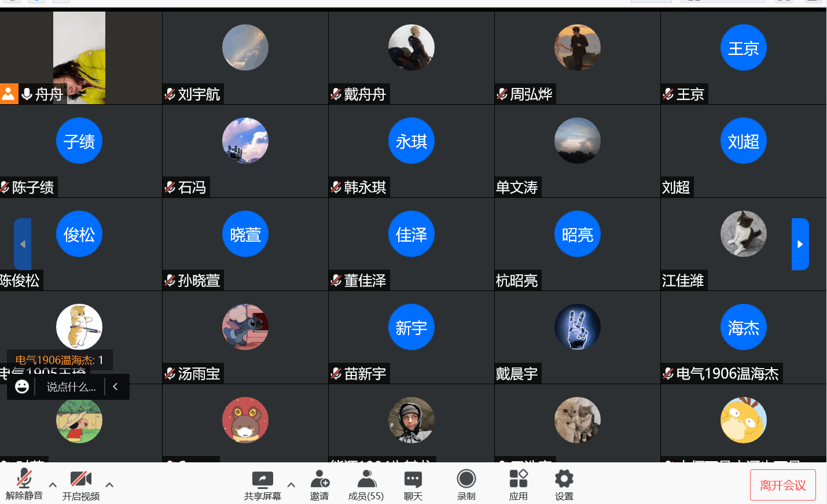The image size is (827, 504).
Task: Click the red 离开会议 button
Action: pos(783,485)
